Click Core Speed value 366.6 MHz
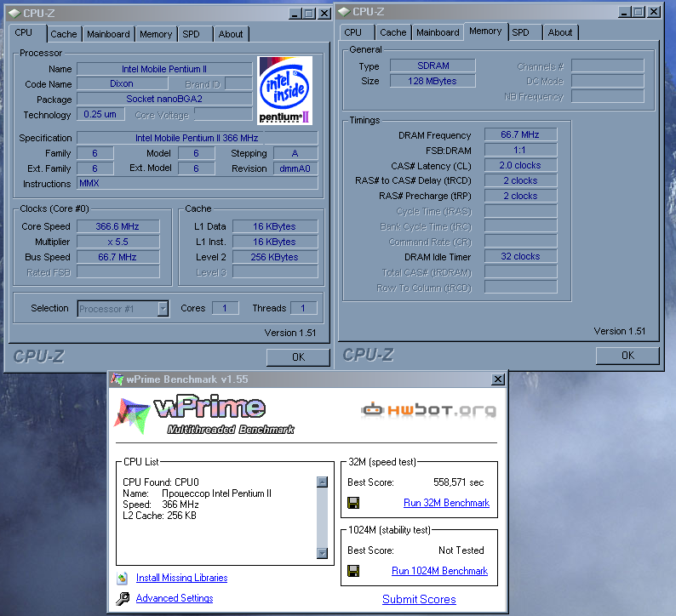The width and height of the screenshot is (676, 616). click(117, 226)
